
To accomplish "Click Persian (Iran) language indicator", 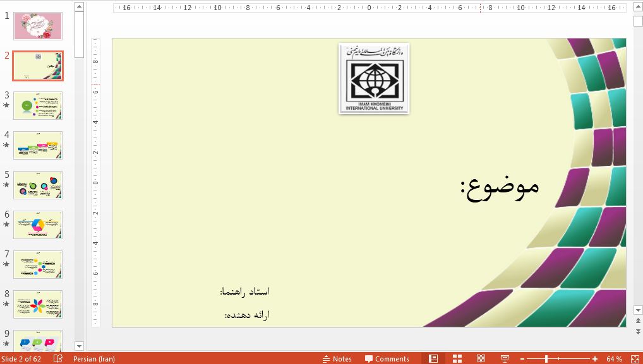I will coord(94,358).
